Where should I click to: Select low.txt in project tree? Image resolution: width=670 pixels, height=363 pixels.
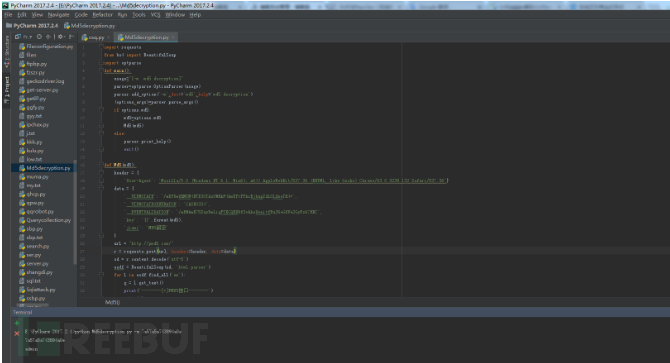(x=34, y=159)
